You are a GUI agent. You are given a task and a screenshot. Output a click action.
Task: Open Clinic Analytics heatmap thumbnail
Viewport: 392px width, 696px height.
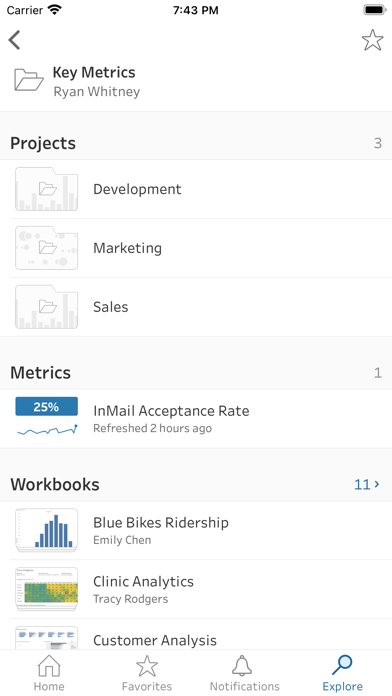point(47,589)
